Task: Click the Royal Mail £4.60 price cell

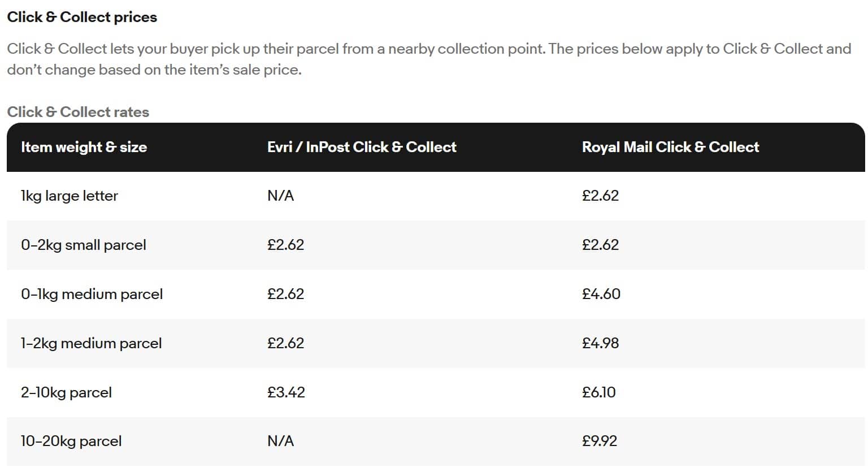Action: pos(601,294)
